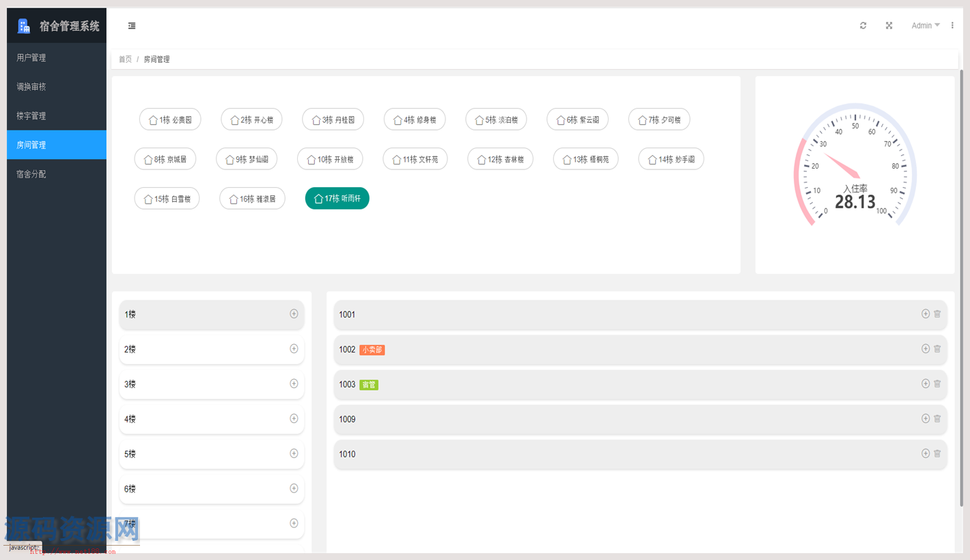Select building 6栋 紫云阁
This screenshot has height=560, width=970.
coord(577,120)
